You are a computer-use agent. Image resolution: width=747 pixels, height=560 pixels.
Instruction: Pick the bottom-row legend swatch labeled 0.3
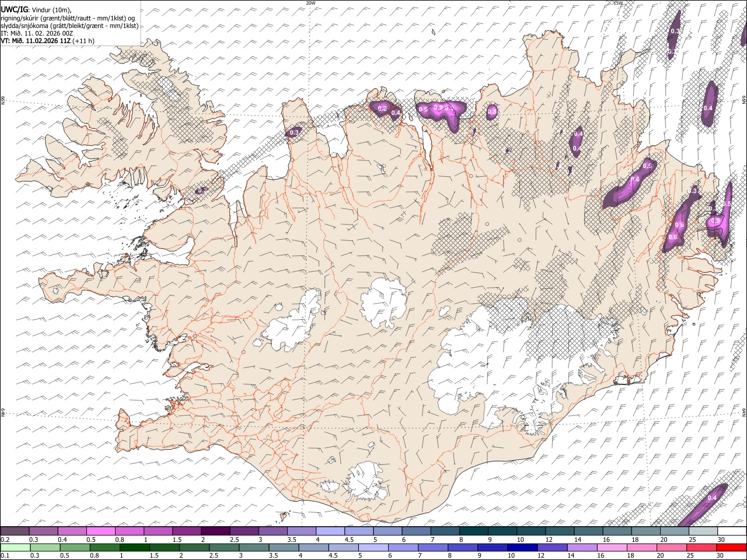pos(44,548)
